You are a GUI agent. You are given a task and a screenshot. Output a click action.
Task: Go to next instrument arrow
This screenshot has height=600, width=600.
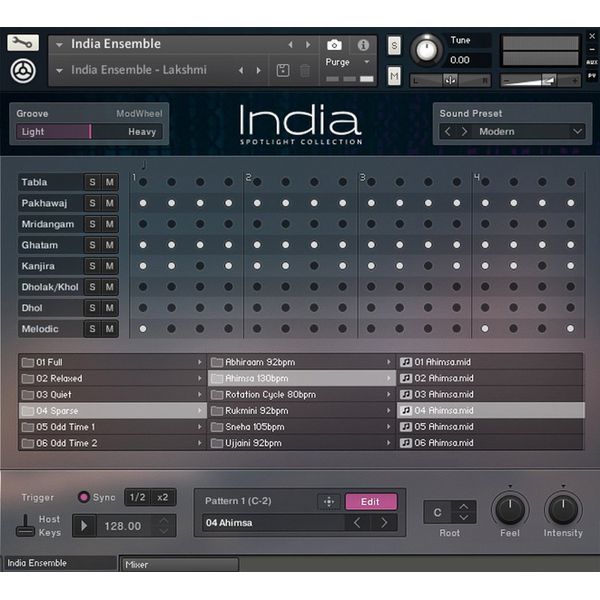pyautogui.click(x=308, y=45)
